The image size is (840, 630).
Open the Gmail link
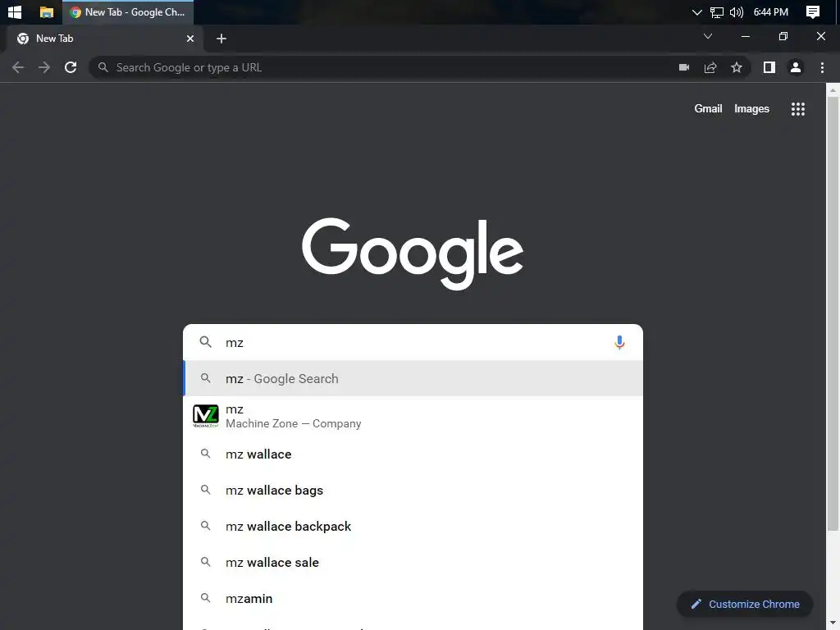708,109
